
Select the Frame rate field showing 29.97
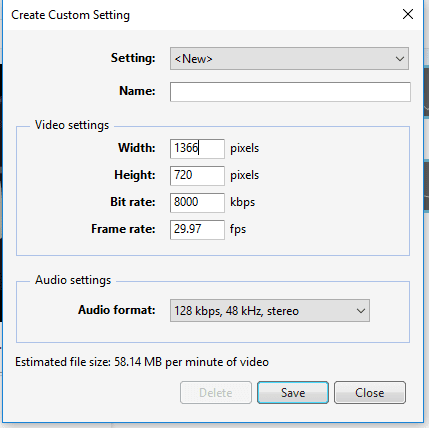[197, 229]
